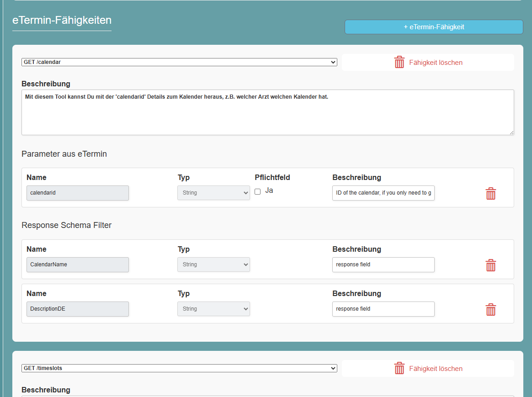The image size is (532, 397).
Task: Delete the calendarid parameter via trash icon
Action: point(491,194)
